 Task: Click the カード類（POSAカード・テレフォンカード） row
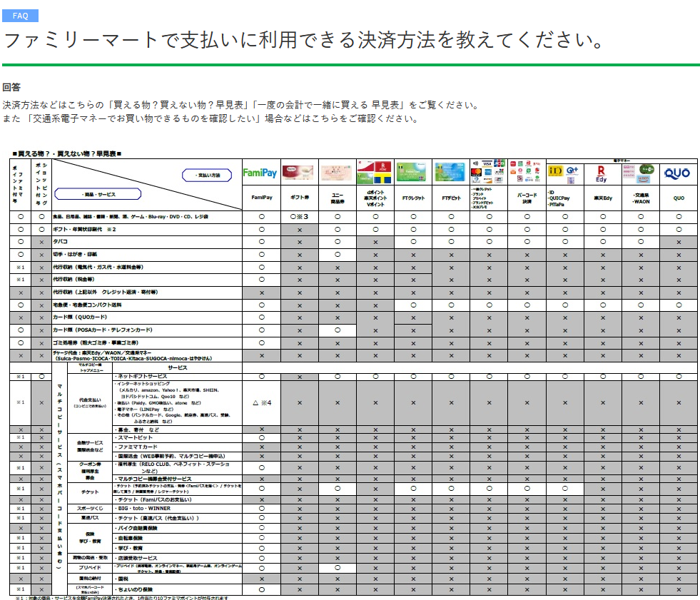tap(103, 330)
